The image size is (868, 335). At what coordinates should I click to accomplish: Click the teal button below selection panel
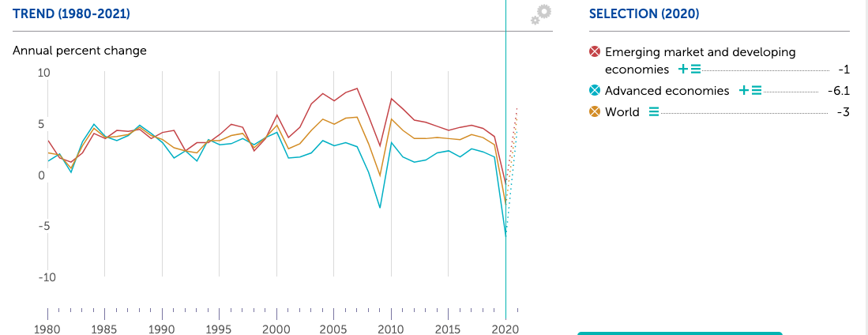[679, 333]
